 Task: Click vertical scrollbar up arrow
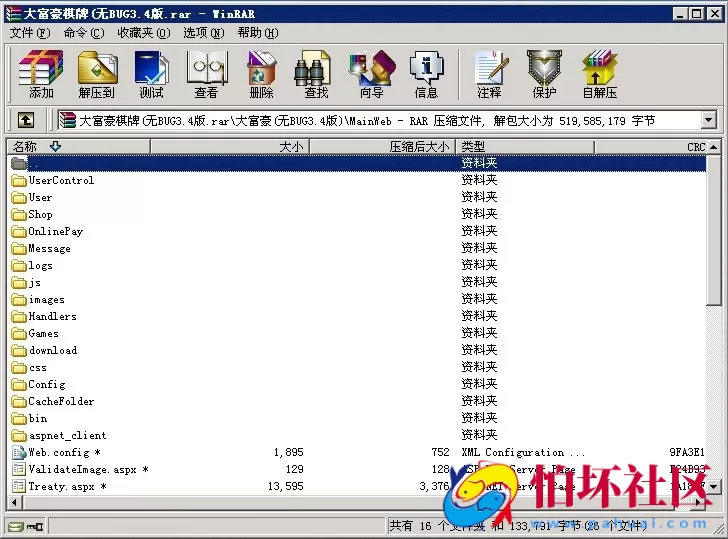coord(714,147)
